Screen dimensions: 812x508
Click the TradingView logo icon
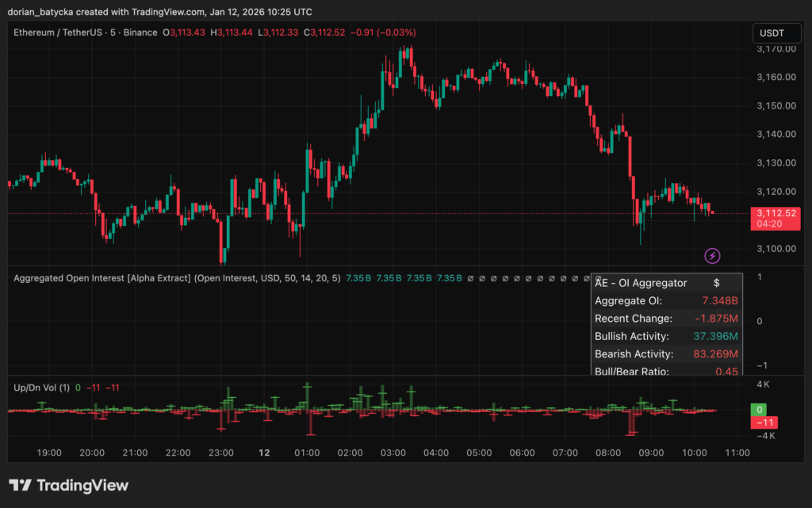pyautogui.click(x=20, y=485)
